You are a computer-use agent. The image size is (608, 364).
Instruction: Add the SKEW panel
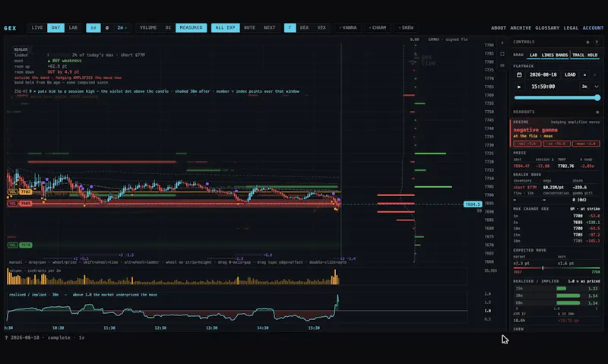(x=406, y=27)
